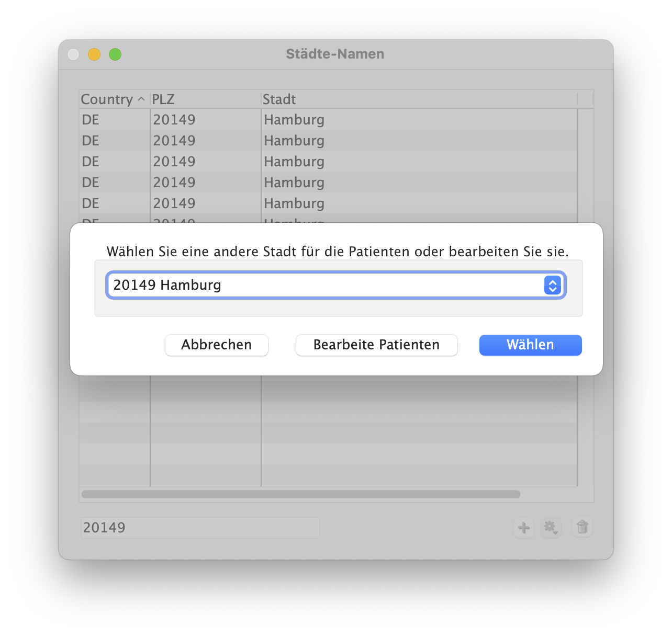Click the plus icon to add city
Image resolution: width=672 pixels, height=637 pixels.
[524, 527]
